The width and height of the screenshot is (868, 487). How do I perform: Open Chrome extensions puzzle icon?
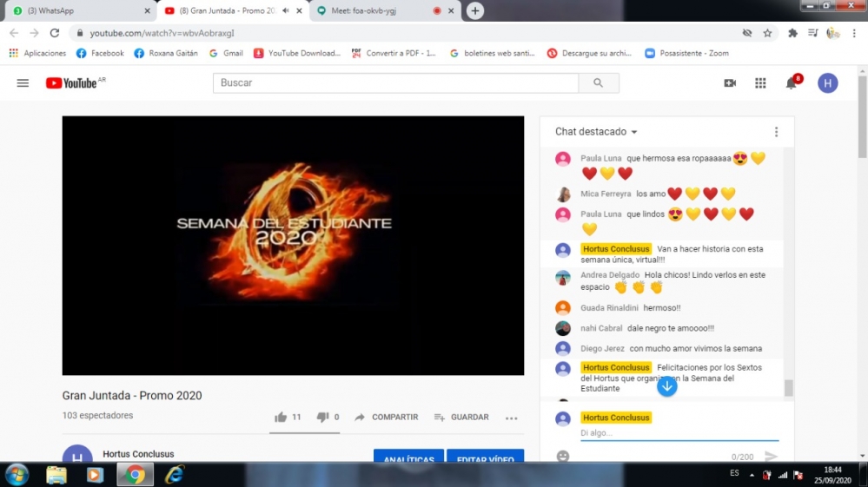[792, 33]
